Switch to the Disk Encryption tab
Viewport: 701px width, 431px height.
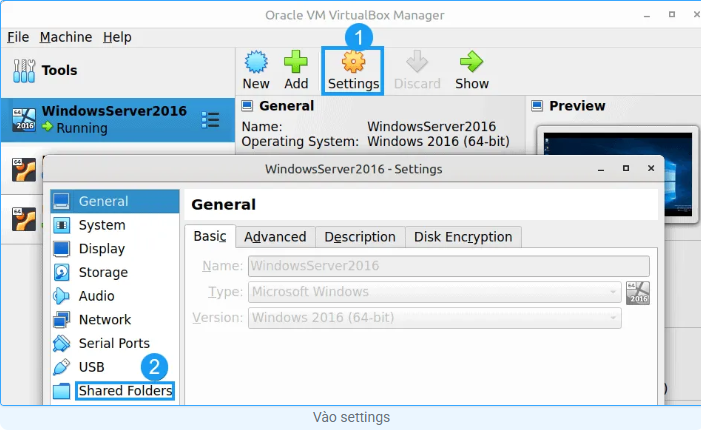pos(463,237)
